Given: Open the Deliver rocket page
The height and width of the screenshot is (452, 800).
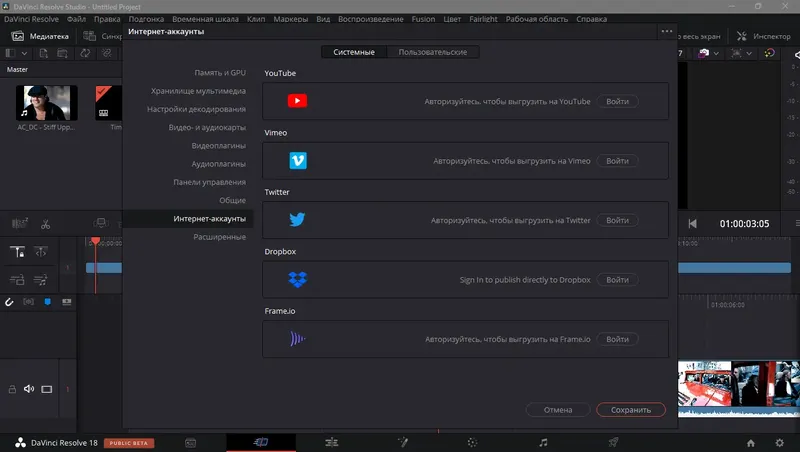Looking at the screenshot, I should coord(613,442).
